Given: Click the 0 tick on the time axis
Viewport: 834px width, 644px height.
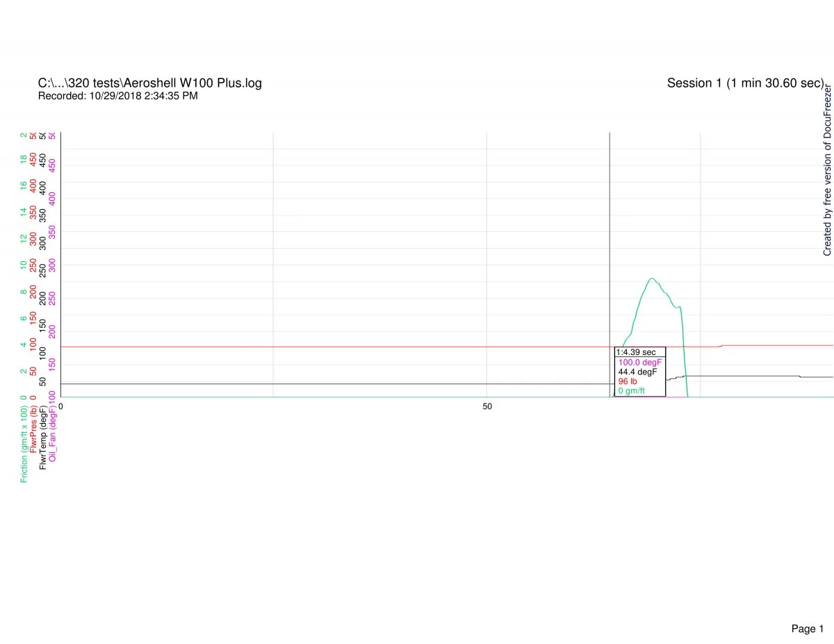Looking at the screenshot, I should tap(61, 406).
